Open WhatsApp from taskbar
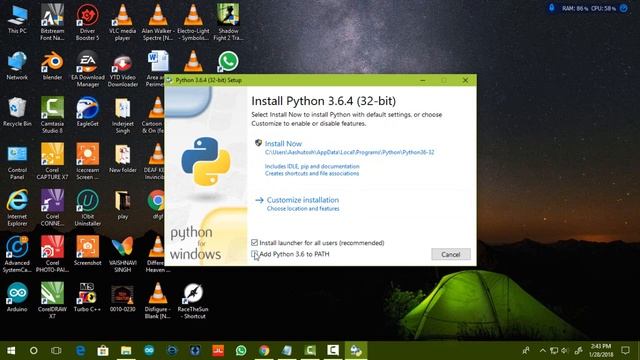Image resolution: width=640 pixels, height=360 pixels. pyautogui.click(x=241, y=351)
